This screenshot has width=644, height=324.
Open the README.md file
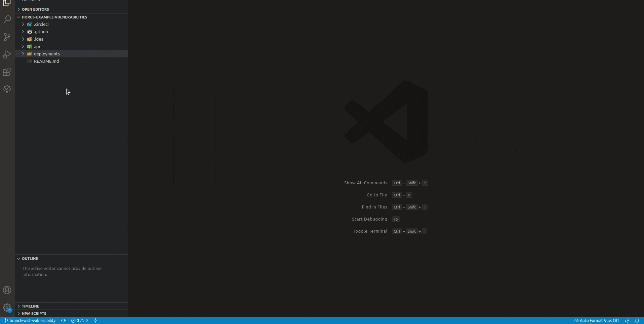point(46,61)
